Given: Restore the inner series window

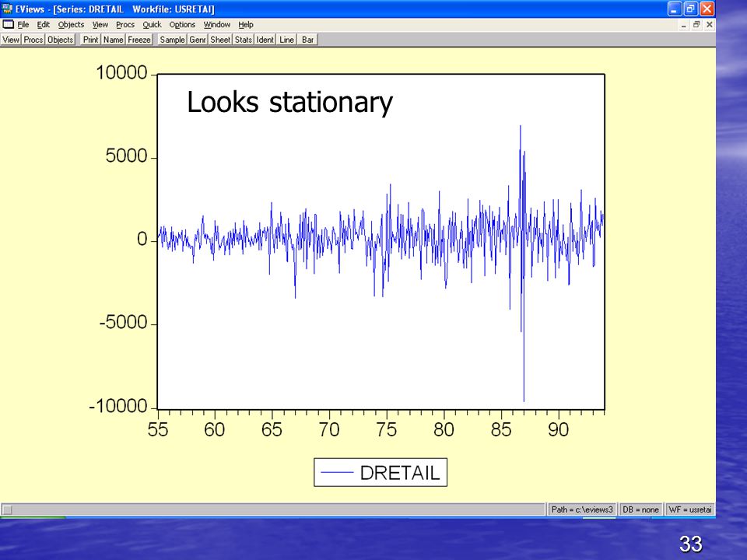Looking at the screenshot, I should 696,25.
